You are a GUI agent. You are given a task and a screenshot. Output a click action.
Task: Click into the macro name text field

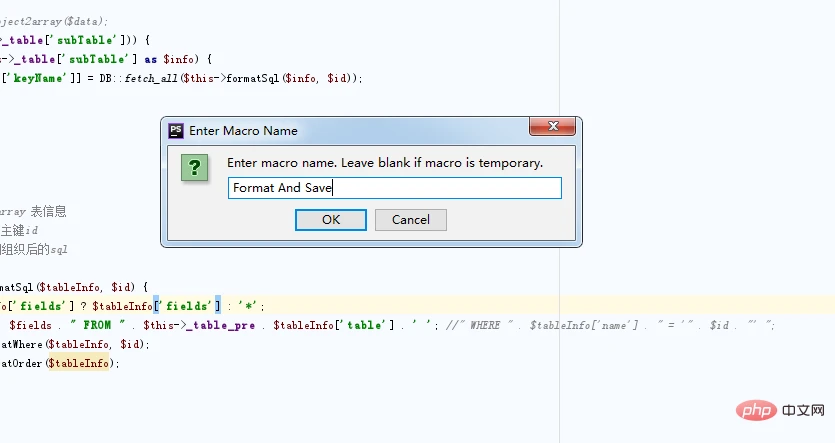(394, 188)
